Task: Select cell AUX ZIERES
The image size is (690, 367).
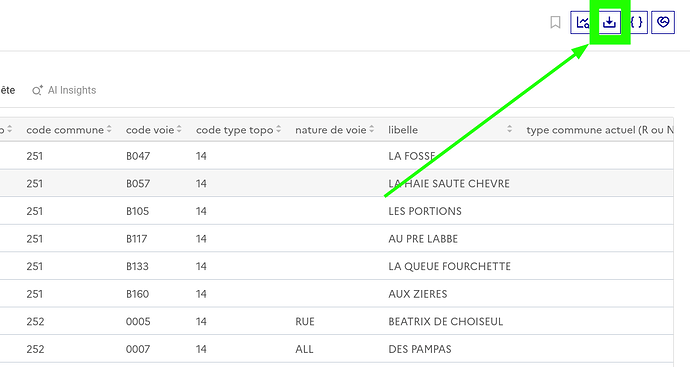Action: click(418, 294)
